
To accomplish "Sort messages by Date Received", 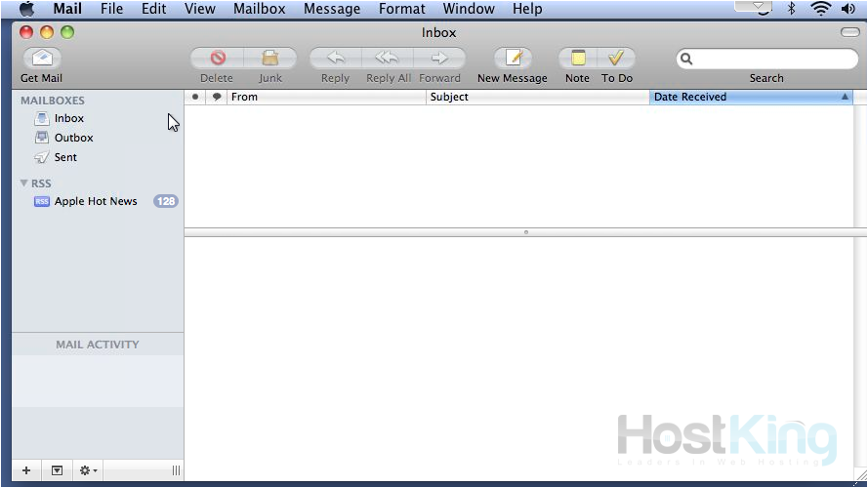I will 751,97.
